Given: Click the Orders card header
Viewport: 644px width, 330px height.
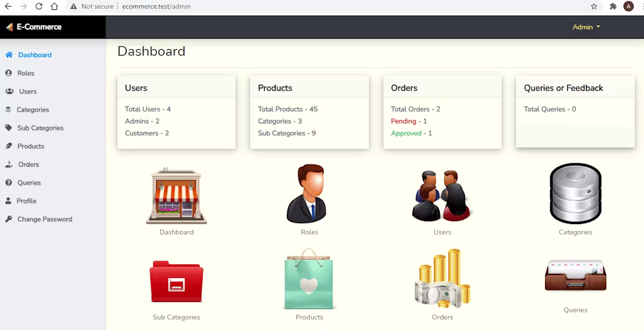Looking at the screenshot, I should click(443, 88).
